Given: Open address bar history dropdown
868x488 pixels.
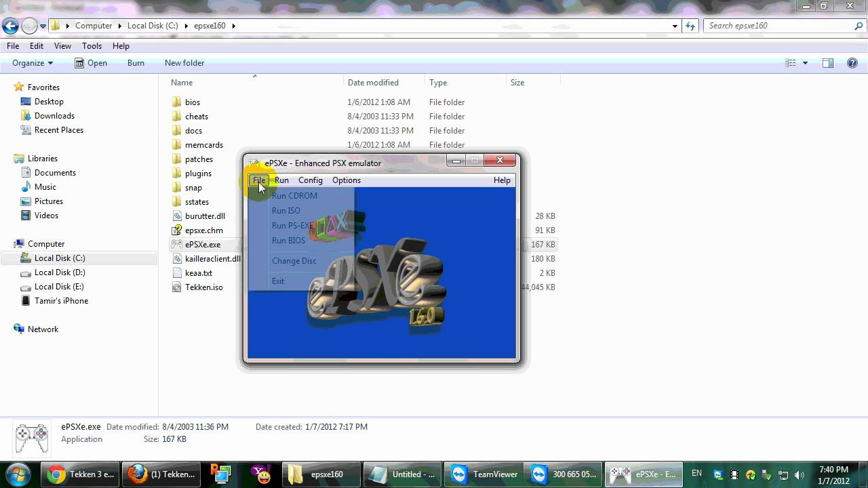Looking at the screenshot, I should [x=675, y=26].
